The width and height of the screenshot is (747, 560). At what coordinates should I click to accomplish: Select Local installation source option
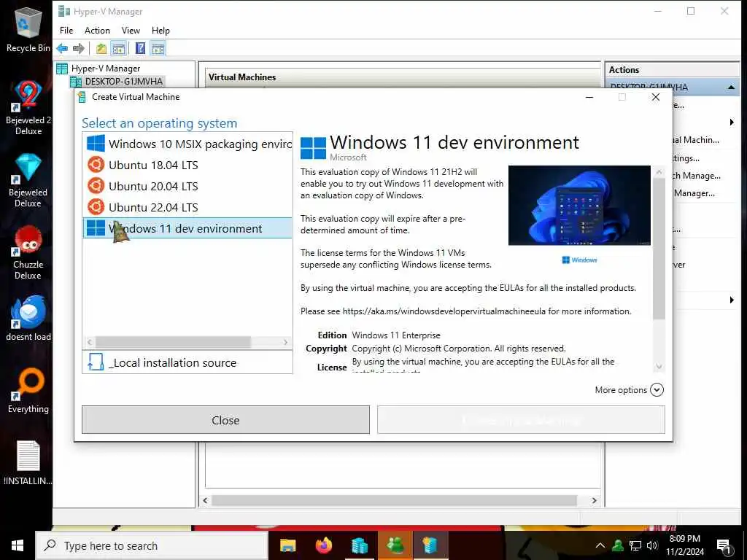[x=187, y=362]
